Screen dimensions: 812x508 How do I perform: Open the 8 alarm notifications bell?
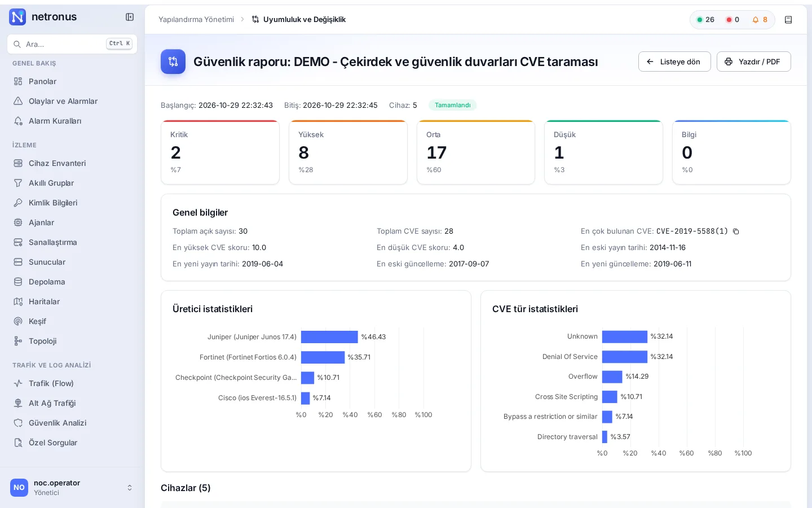click(760, 20)
